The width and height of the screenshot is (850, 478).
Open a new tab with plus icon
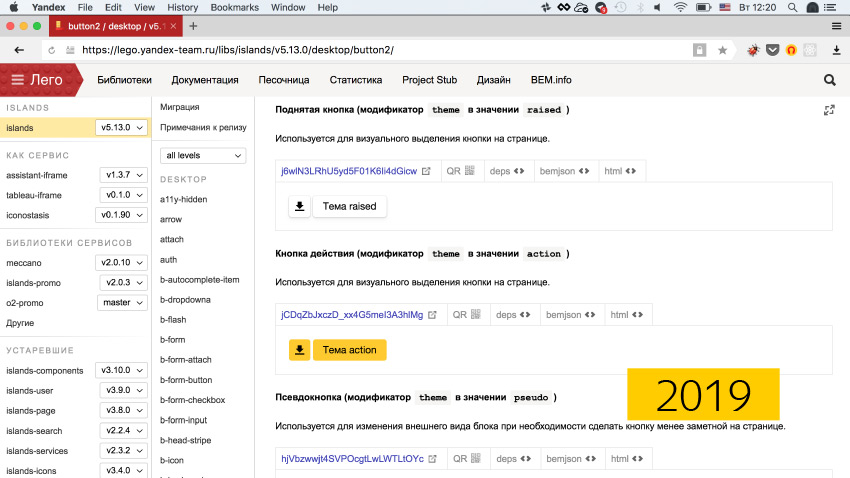[193, 26]
